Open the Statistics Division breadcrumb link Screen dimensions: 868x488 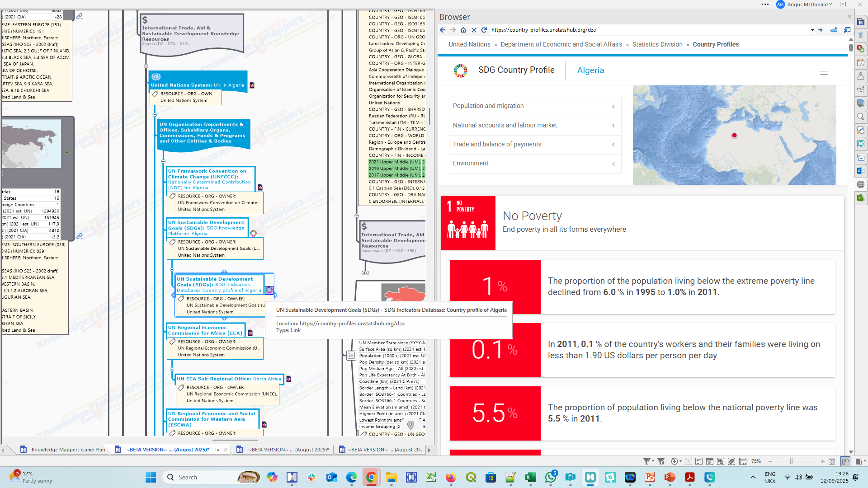[657, 44]
